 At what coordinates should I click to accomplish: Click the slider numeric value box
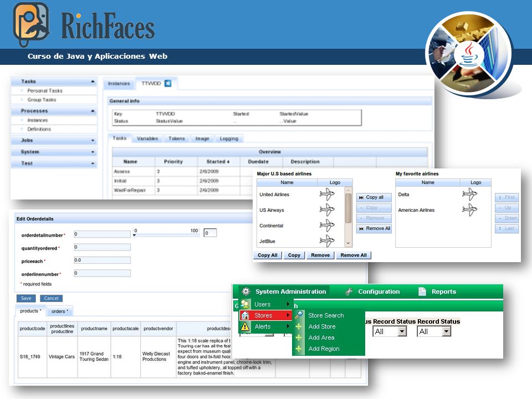click(x=210, y=233)
